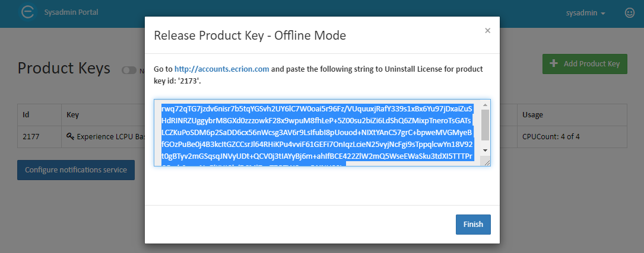Click the Id column header
Image resolution: width=644 pixels, height=253 pixels.
(39, 115)
